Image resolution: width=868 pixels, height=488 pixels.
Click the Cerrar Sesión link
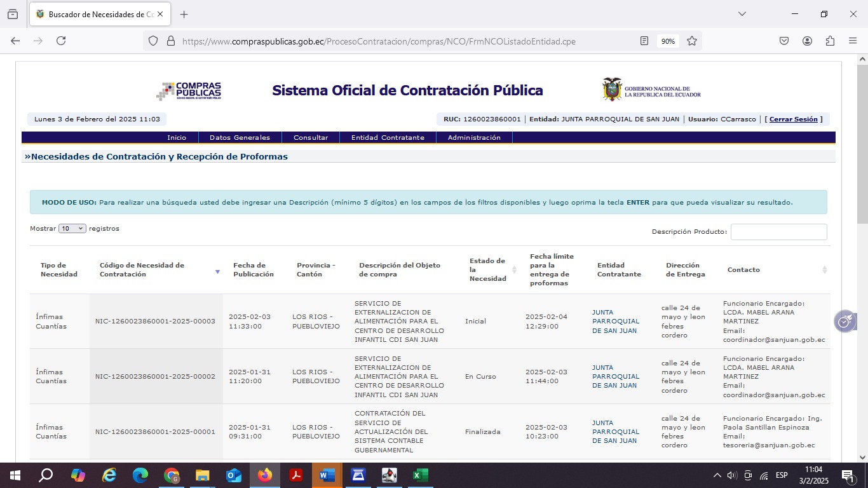[x=793, y=119]
